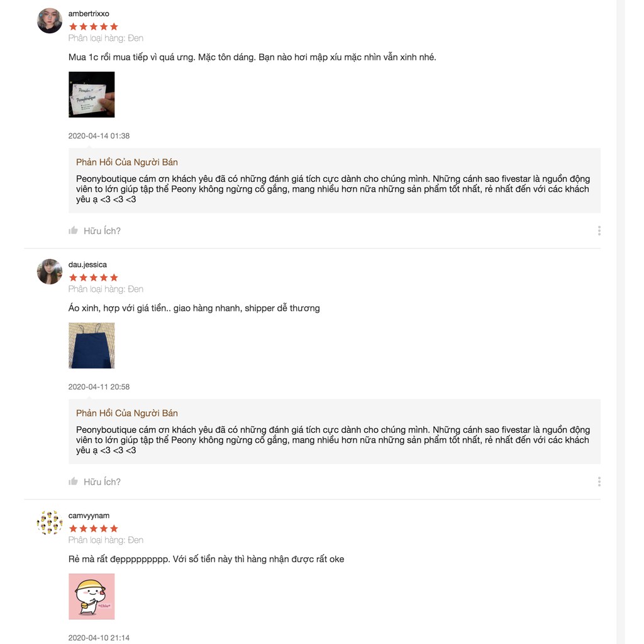644x644 pixels.
Task: Click dau.jessica's profile avatar
Action: 50,272
